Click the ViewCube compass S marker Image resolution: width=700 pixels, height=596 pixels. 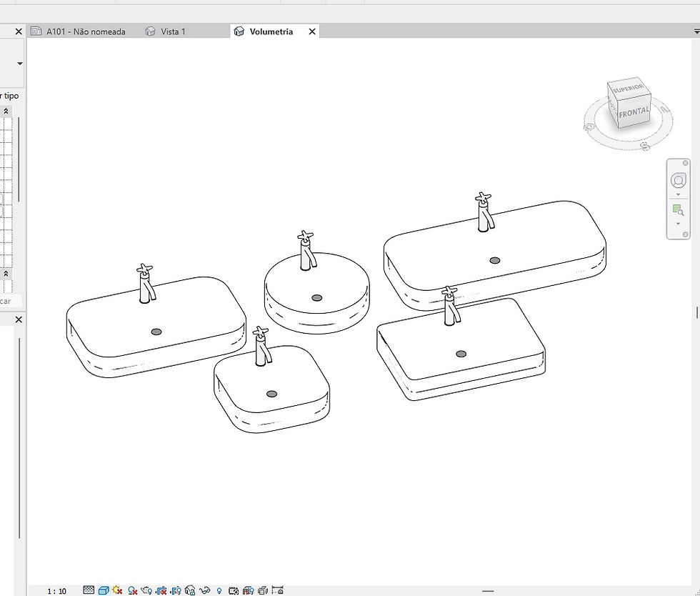tap(644, 146)
